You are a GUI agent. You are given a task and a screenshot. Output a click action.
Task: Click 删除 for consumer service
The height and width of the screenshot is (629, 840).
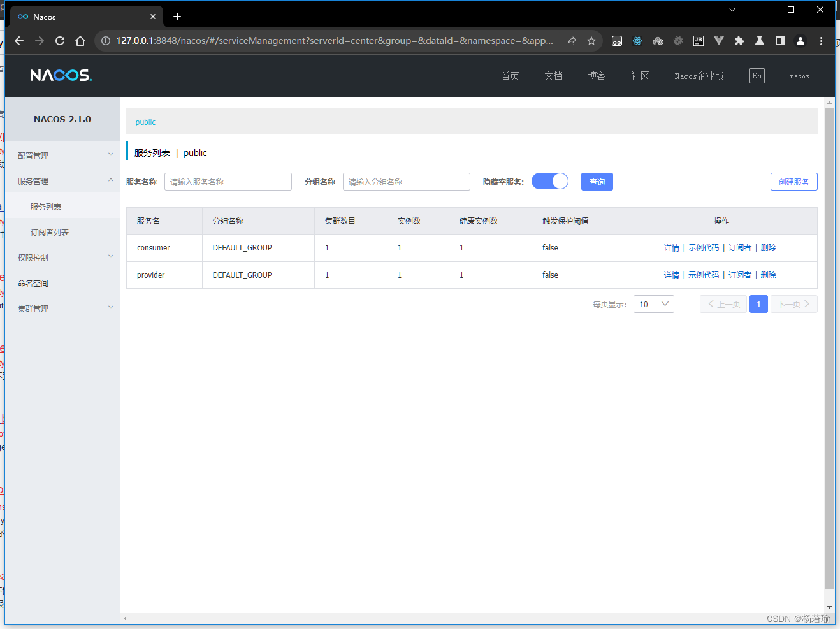(769, 248)
